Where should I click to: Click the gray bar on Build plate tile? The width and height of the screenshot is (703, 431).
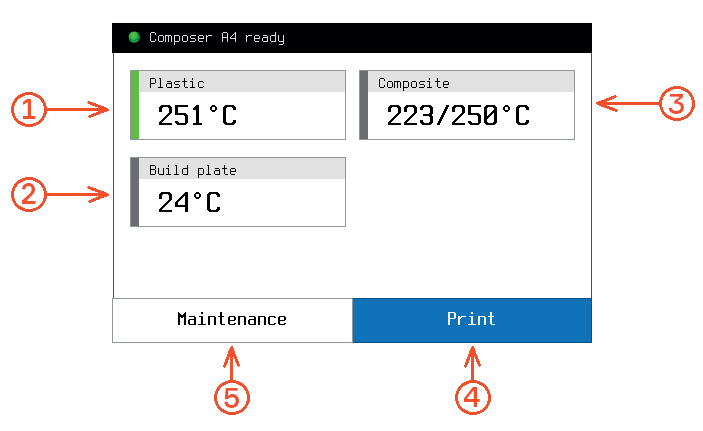pyautogui.click(x=135, y=192)
